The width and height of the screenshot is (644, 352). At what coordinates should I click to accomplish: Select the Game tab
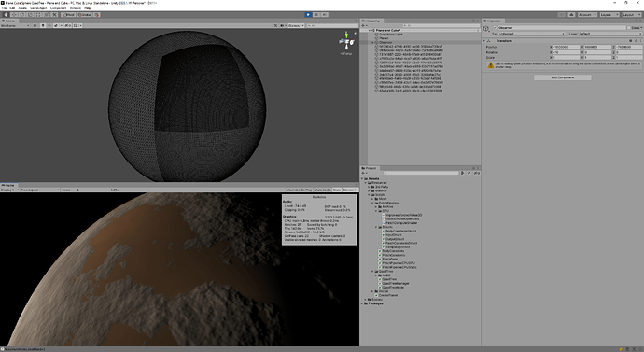pyautogui.click(x=8, y=185)
